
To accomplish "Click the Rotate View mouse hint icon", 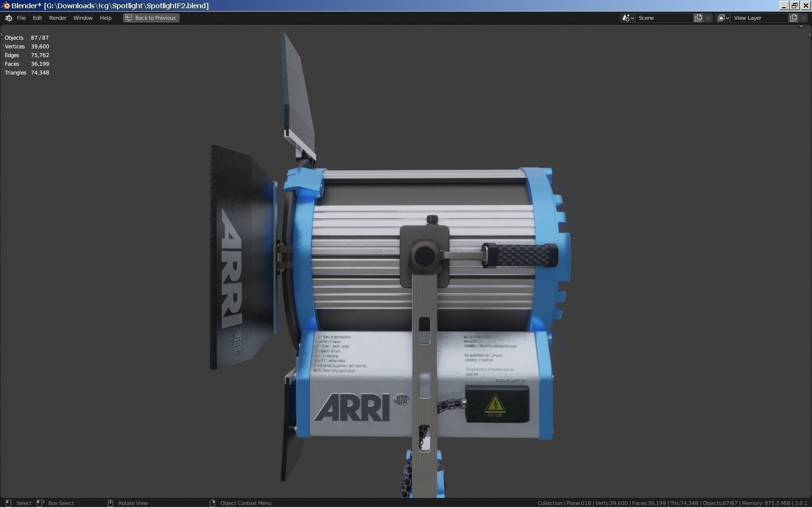I will (110, 503).
